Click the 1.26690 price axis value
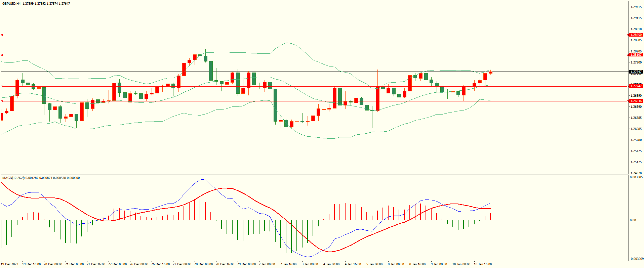The width and height of the screenshot is (644, 268). 636,107
